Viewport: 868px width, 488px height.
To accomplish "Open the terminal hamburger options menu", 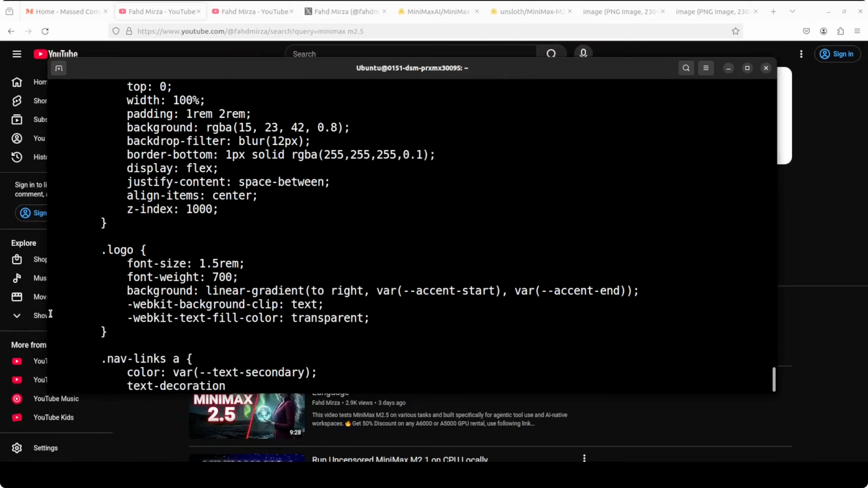I will [706, 68].
